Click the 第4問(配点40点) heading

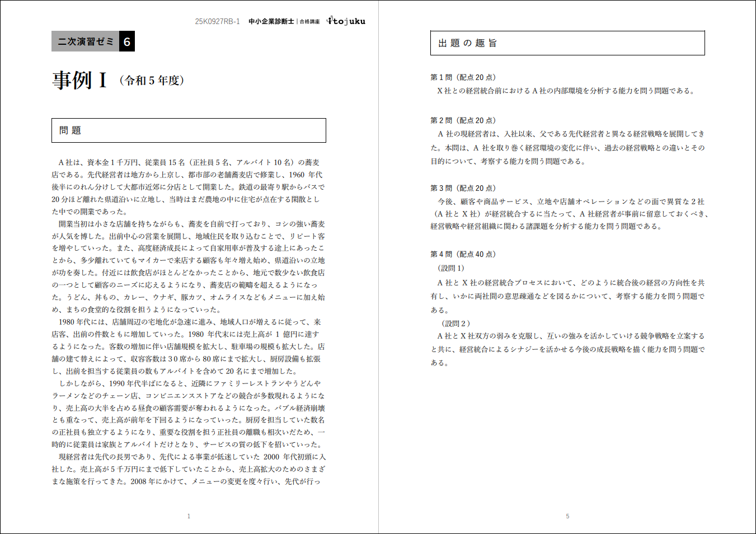click(463, 254)
